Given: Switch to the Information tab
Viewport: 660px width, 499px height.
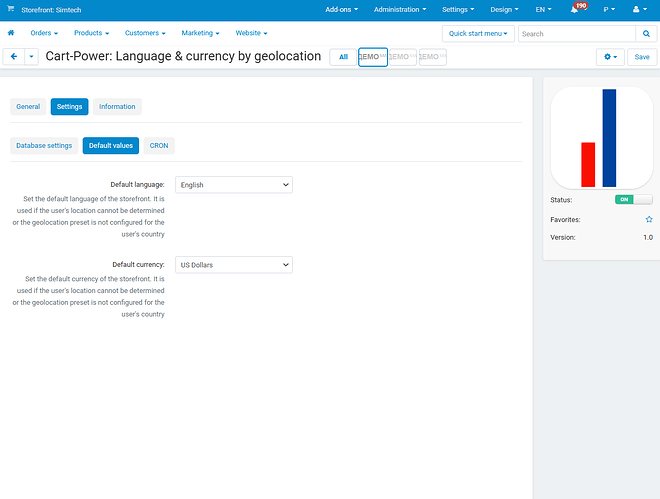Looking at the screenshot, I should click(x=117, y=106).
